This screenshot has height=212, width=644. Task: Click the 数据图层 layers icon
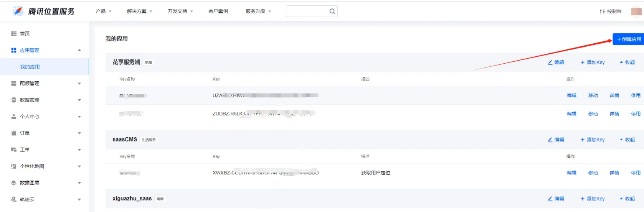point(14,183)
